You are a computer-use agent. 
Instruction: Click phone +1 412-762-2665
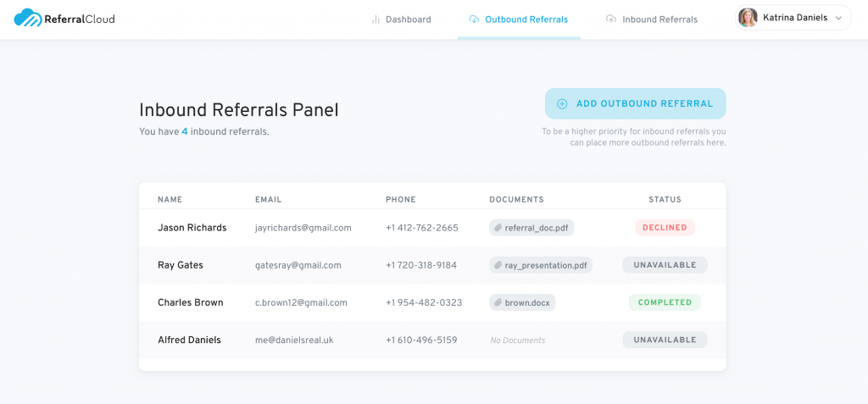422,228
